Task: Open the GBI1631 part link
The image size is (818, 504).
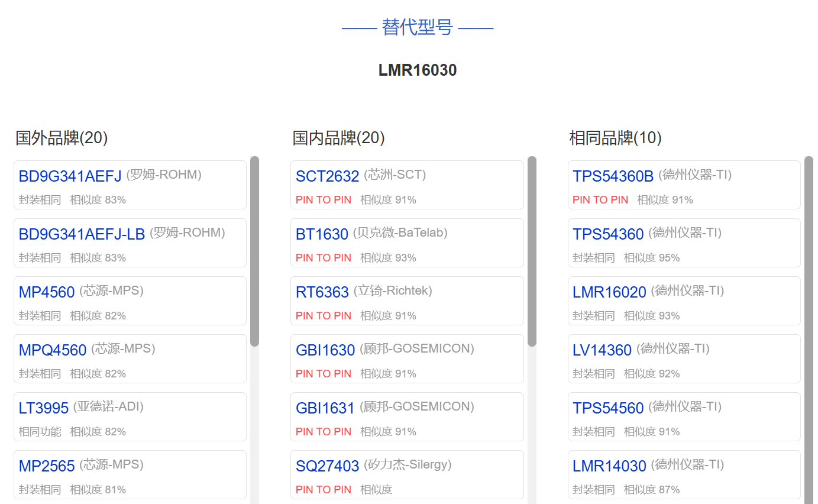Action: point(325,408)
